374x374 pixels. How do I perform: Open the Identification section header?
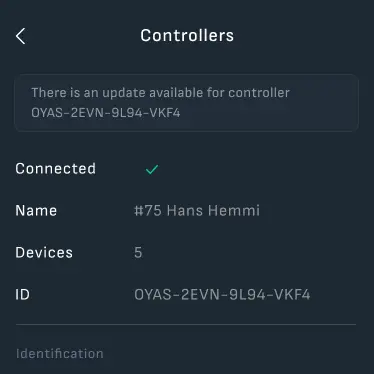tap(60, 354)
